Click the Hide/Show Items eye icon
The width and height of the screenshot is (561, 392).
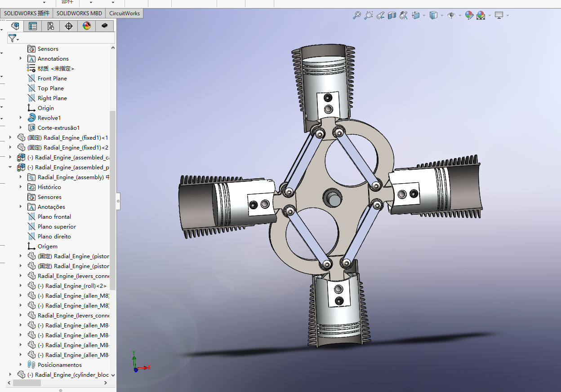pyautogui.click(x=451, y=15)
